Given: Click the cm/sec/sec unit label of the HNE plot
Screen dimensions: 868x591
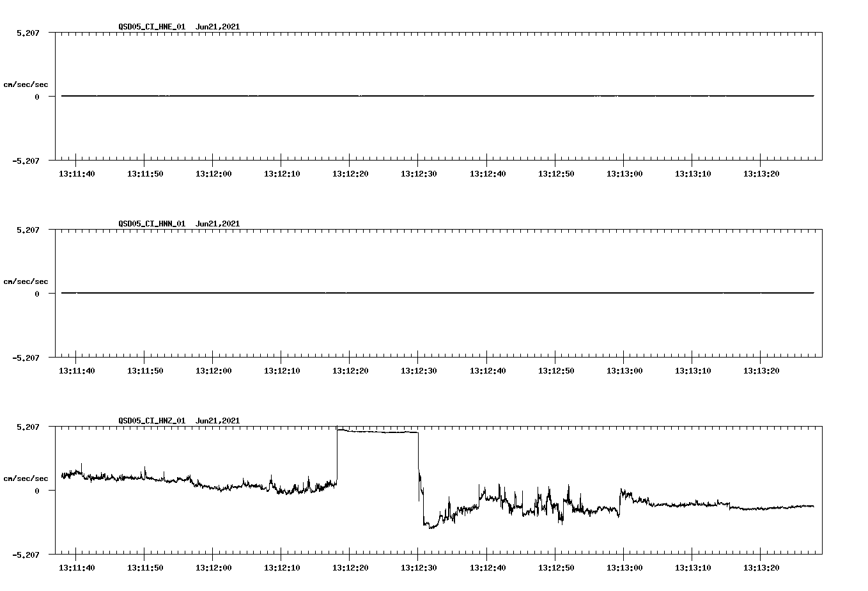Looking at the screenshot, I should point(26,84).
